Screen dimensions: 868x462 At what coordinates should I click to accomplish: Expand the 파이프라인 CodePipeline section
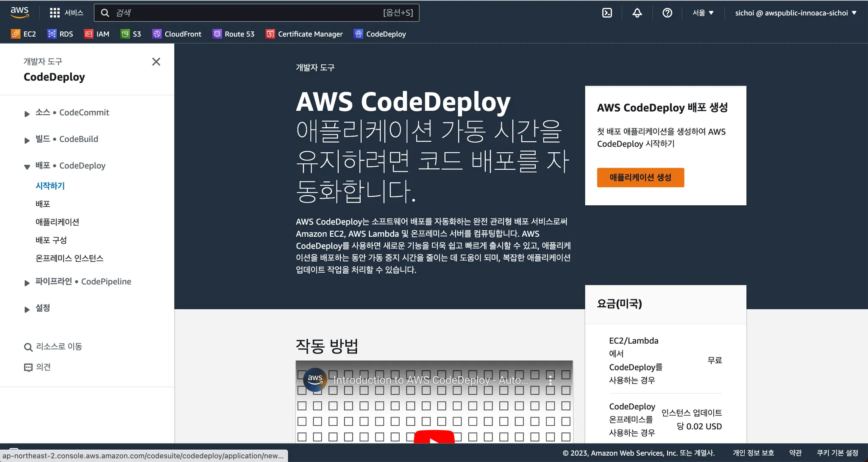pos(27,283)
